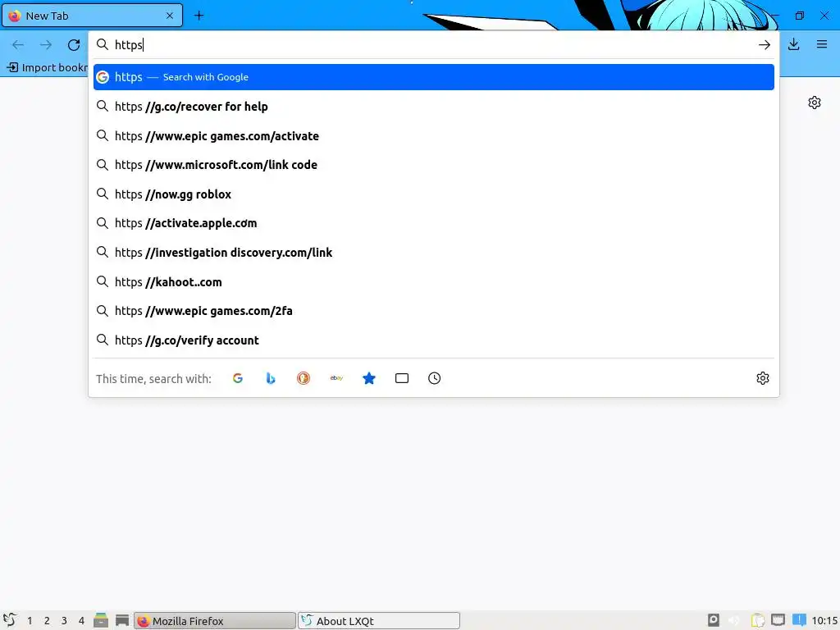Select suggestion 'https //www.epic games.com/2fa'
This screenshot has width=840, height=630.
(434, 311)
